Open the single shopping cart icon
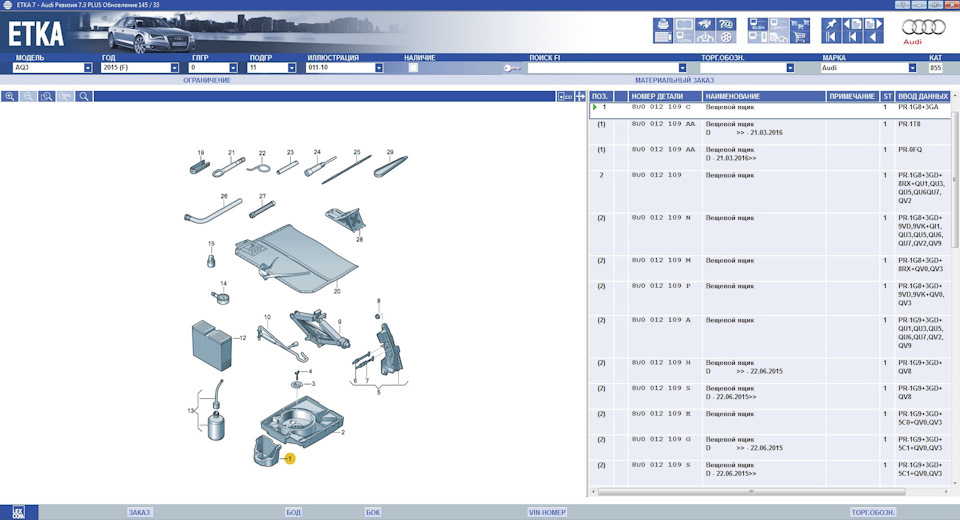 (x=800, y=37)
